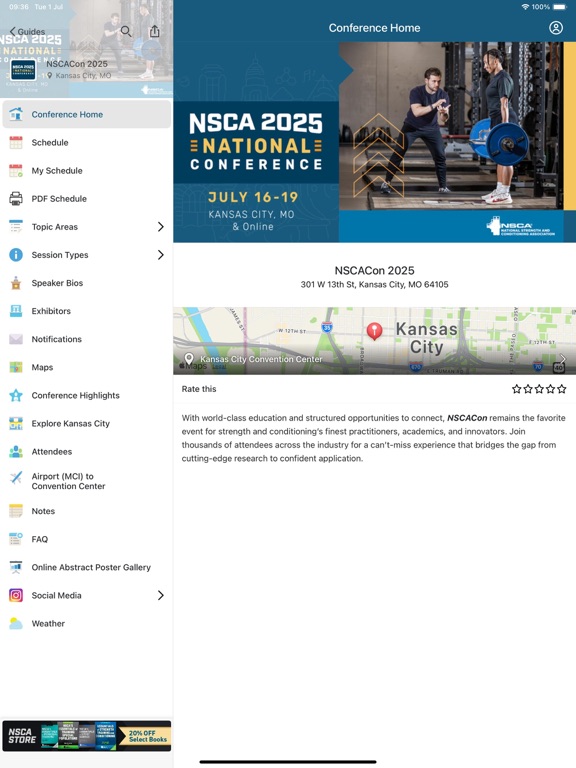Image resolution: width=576 pixels, height=768 pixels.
Task: Tap the Wi-Fi status icon
Action: tap(525, 7)
